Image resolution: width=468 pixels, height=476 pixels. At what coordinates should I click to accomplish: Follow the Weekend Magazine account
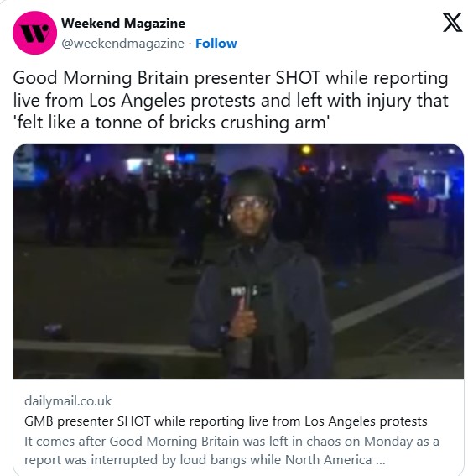[216, 44]
